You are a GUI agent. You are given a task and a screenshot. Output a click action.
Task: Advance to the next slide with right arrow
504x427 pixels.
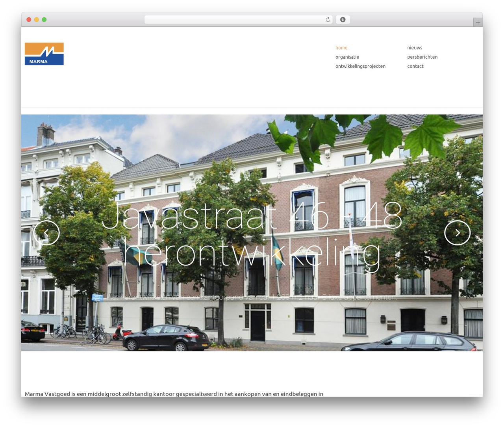tap(458, 232)
